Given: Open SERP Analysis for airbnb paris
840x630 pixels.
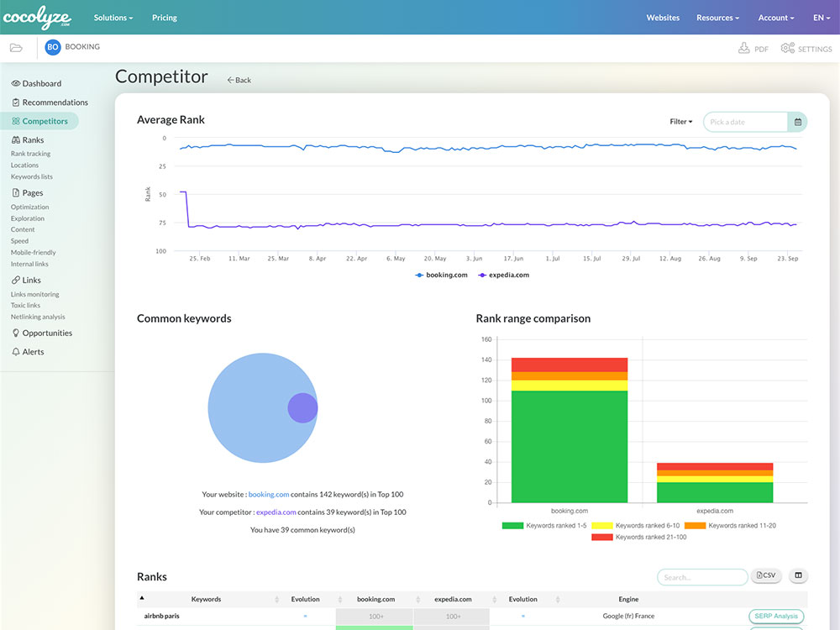Looking at the screenshot, I should click(x=775, y=616).
